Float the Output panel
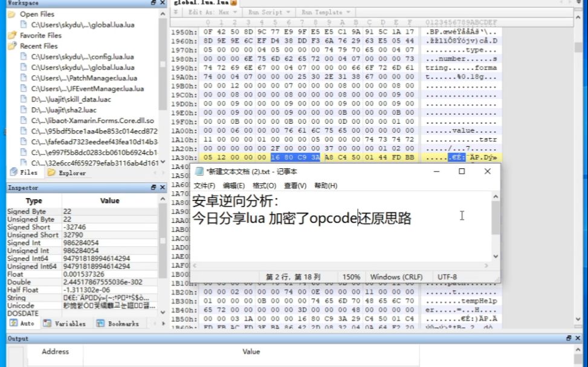 (569, 338)
